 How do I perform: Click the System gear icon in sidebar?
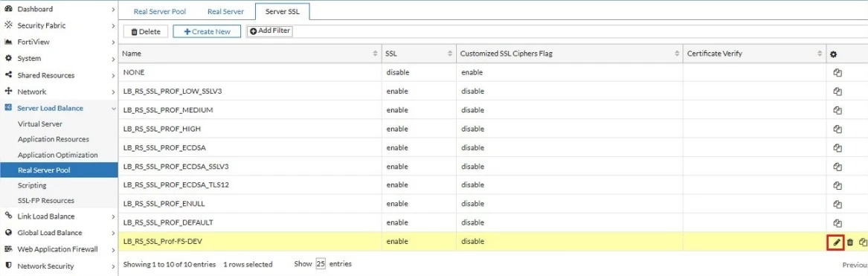[8, 58]
